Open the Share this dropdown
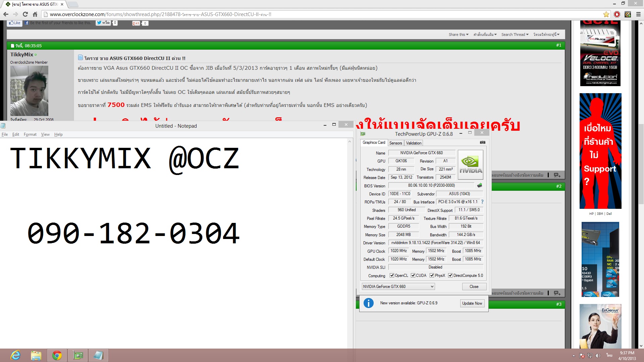 pyautogui.click(x=459, y=35)
